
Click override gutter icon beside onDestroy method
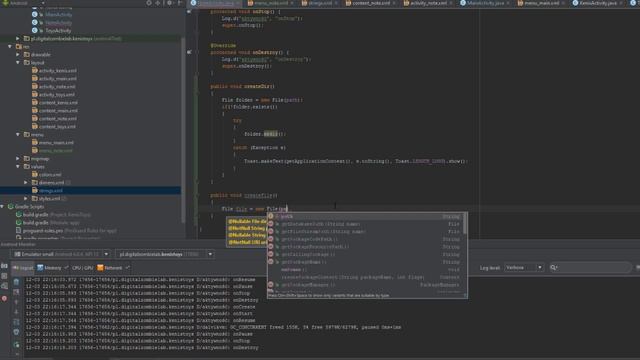coord(189,52)
